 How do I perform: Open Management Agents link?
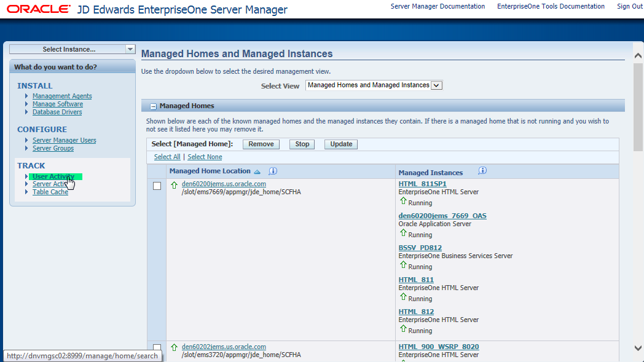[62, 96]
